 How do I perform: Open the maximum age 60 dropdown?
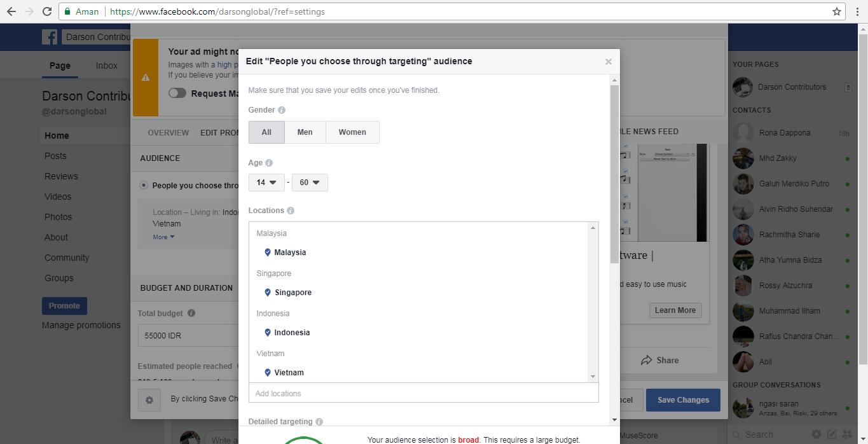pos(310,183)
